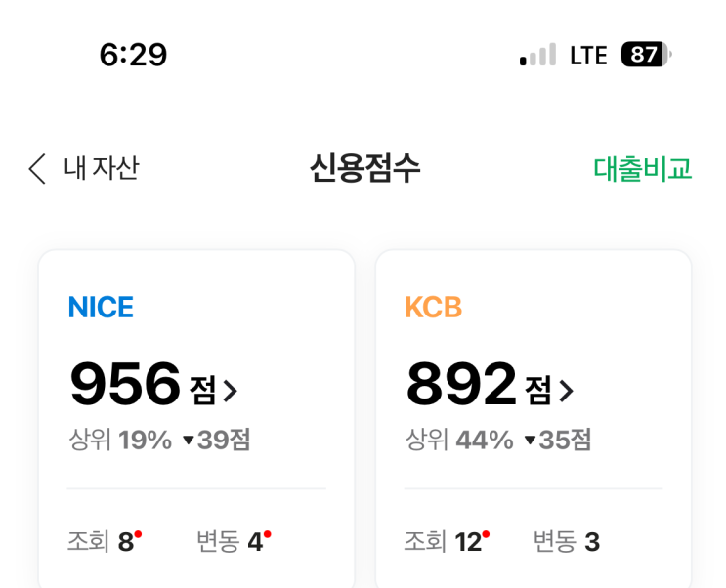Open NICE 956점 score details
This screenshot has height=588, width=726.
click(127, 385)
